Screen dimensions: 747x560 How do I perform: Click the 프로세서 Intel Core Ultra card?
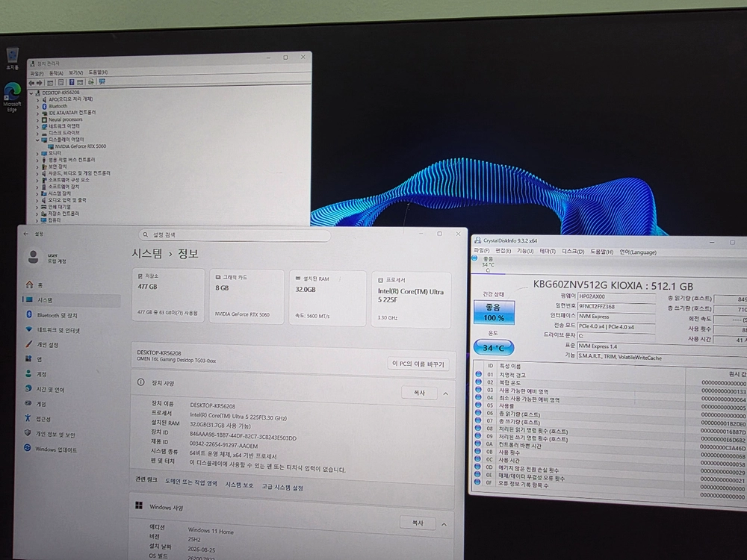[x=411, y=299]
